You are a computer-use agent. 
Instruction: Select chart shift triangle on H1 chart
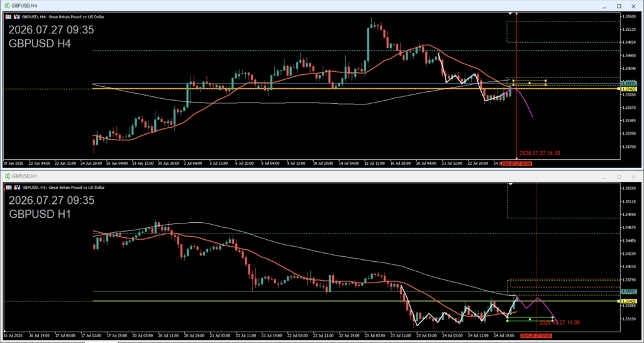point(510,184)
